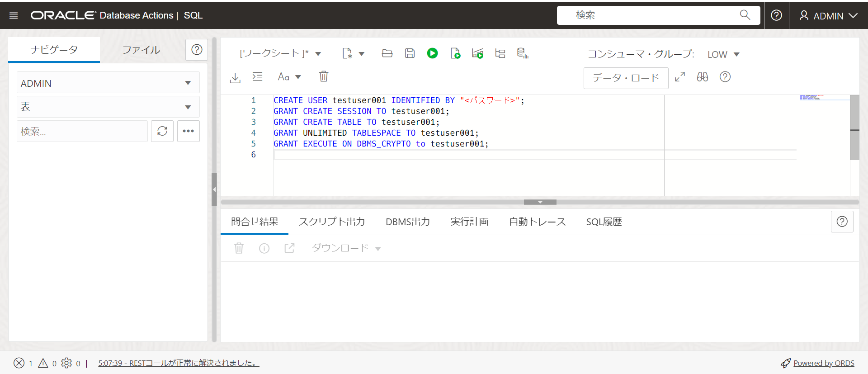
Task: Open the コンシューマ・グループ LOW dropdown
Action: pos(723,54)
